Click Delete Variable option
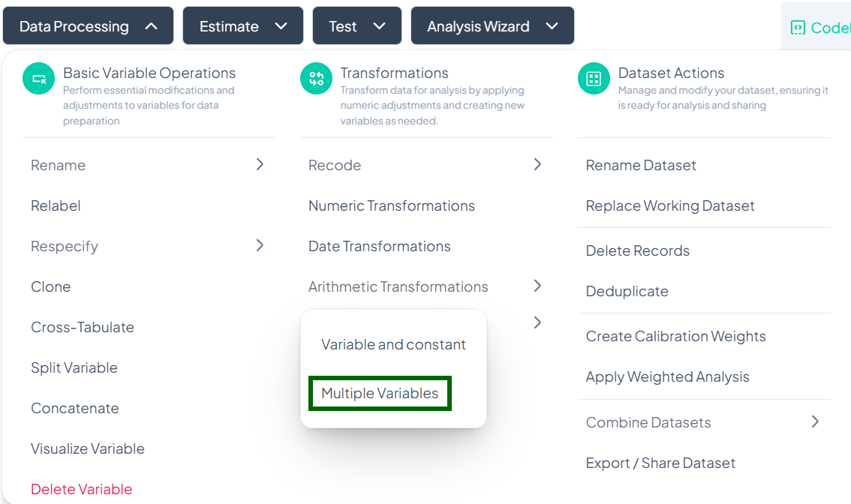851x504 pixels. point(81,489)
